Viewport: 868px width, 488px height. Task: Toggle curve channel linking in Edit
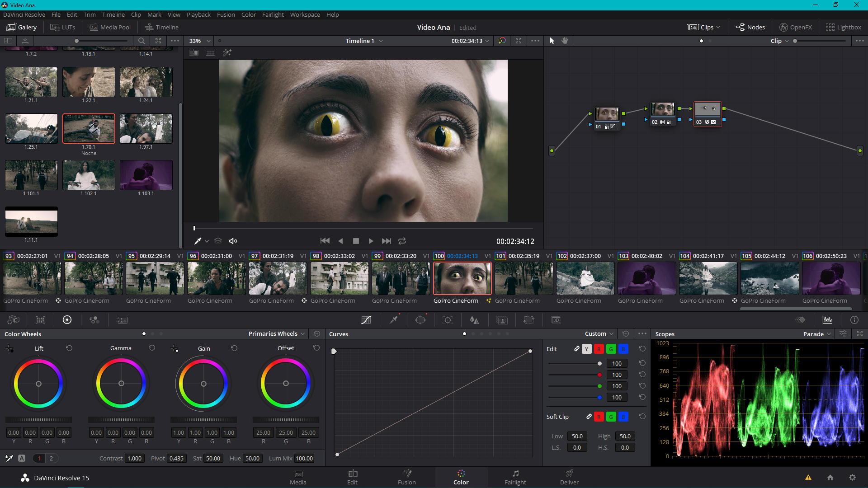tap(577, 348)
